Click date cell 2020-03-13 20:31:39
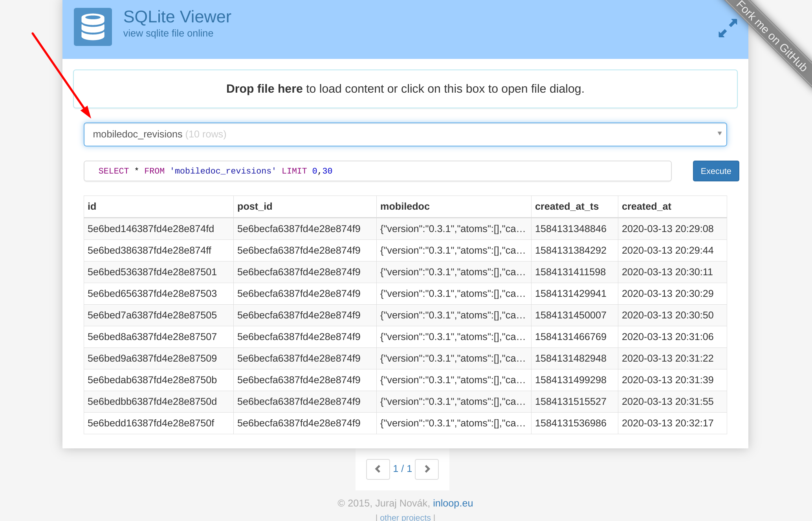Screen dimensions: 812x521 (672, 380)
